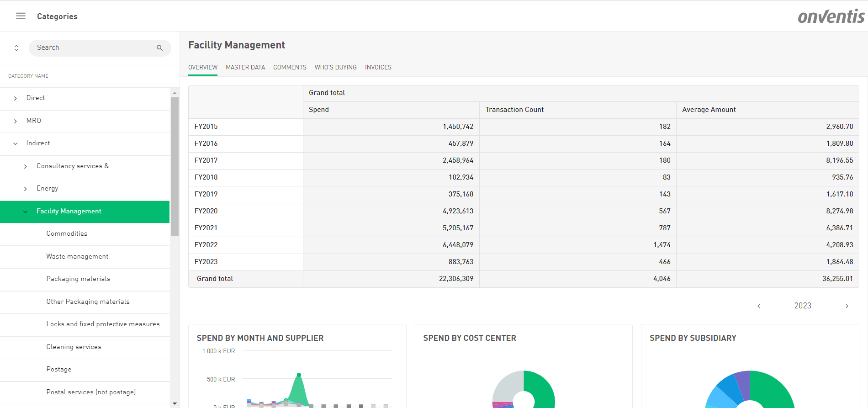Go to previous year arrow
This screenshot has height=408, width=868.
(x=759, y=306)
